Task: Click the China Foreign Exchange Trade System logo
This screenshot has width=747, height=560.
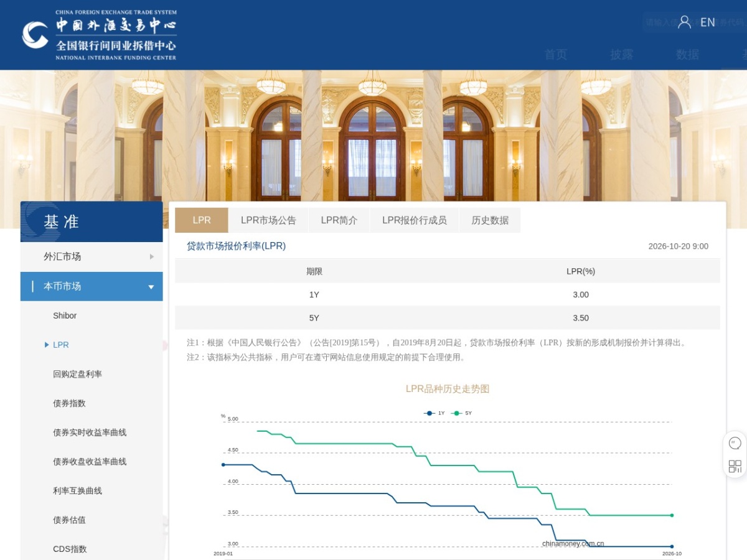Action: [99, 35]
